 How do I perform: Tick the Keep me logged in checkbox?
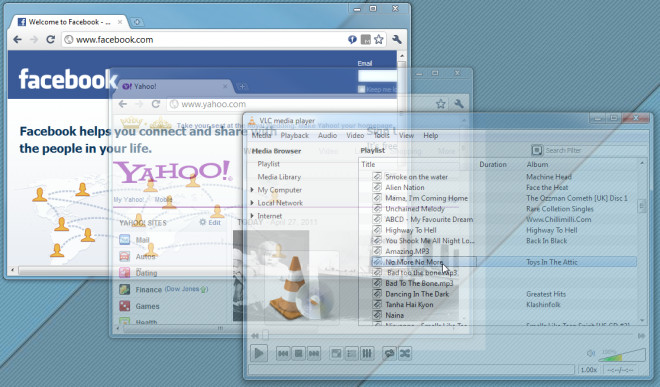point(361,89)
